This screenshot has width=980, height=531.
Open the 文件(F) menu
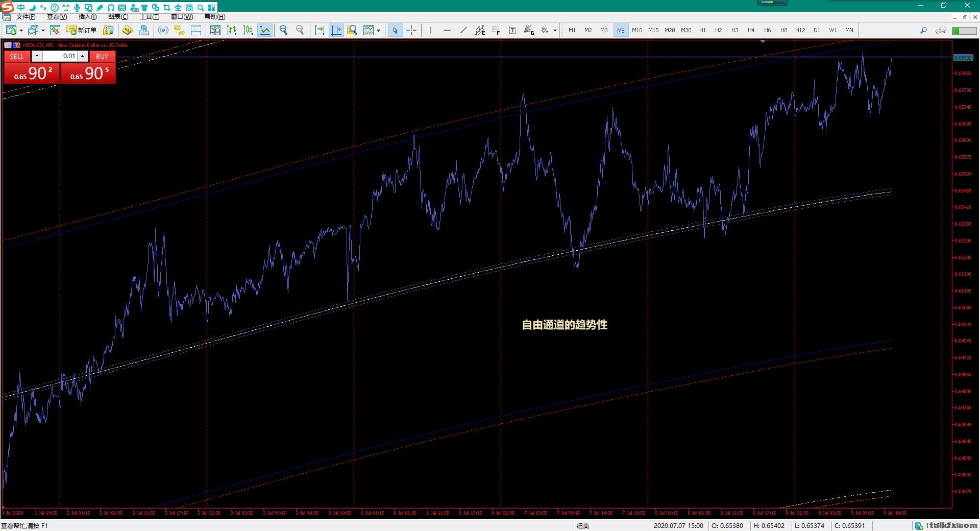(x=26, y=17)
